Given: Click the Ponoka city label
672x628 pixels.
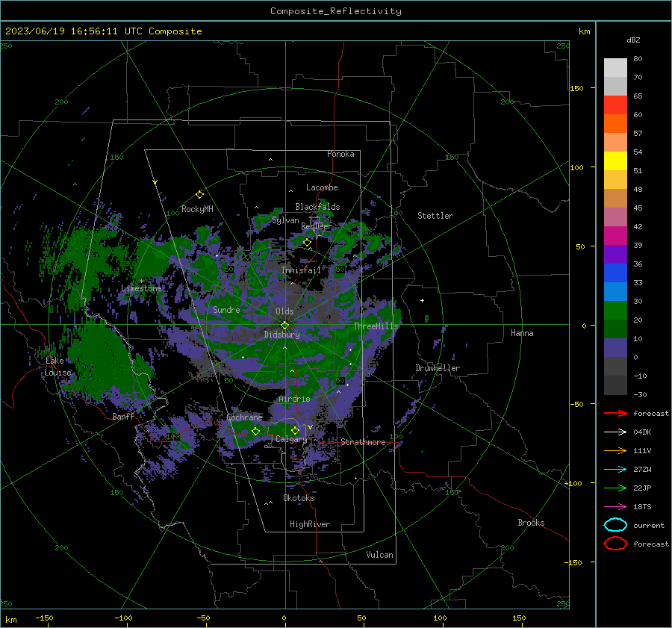Looking at the screenshot, I should click(x=340, y=154).
